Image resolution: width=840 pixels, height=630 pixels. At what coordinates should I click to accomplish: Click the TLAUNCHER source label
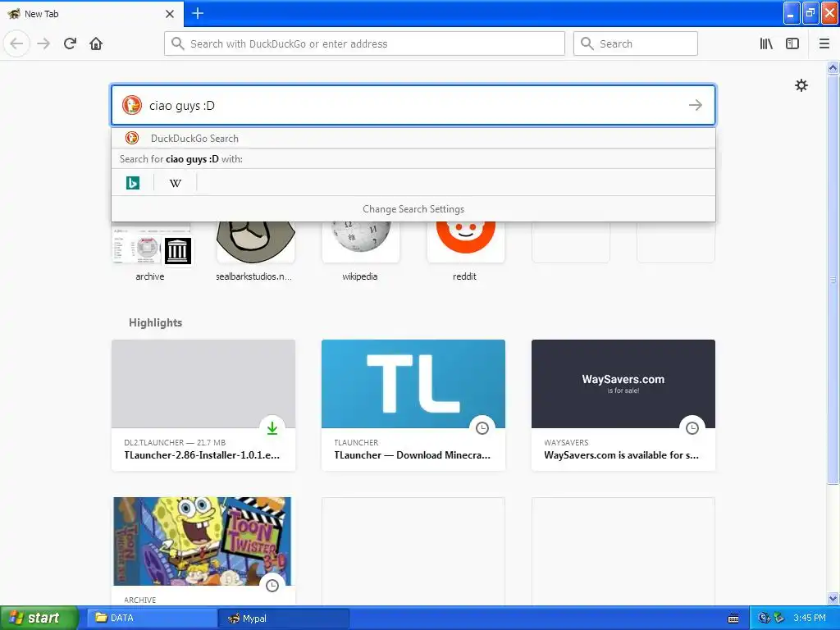[x=356, y=442]
